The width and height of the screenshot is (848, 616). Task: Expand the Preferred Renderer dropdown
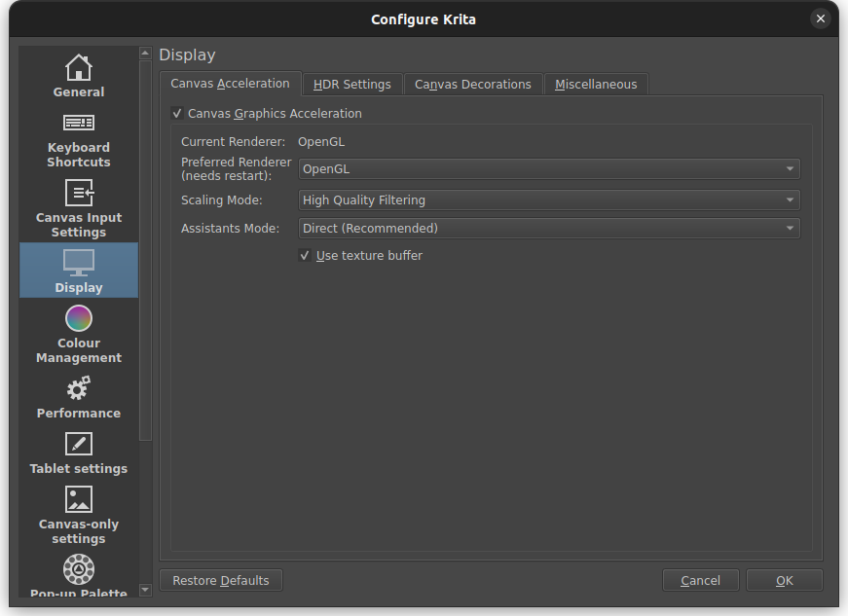(549, 169)
